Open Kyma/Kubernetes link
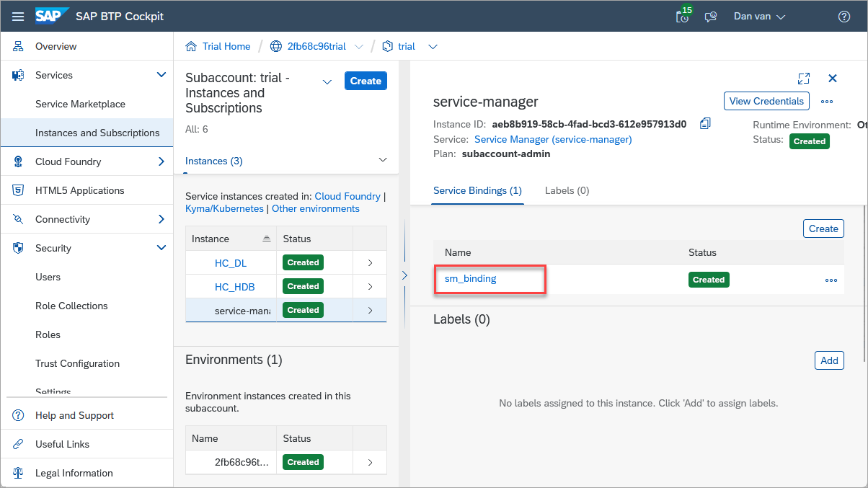Image resolution: width=868 pixels, height=488 pixels. 224,208
